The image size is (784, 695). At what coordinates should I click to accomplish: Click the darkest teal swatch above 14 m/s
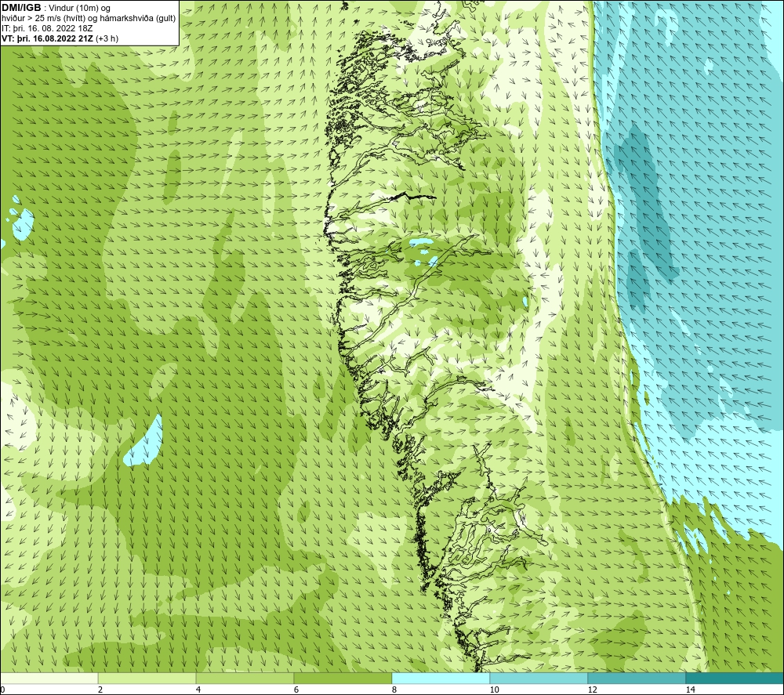pyautogui.click(x=735, y=678)
